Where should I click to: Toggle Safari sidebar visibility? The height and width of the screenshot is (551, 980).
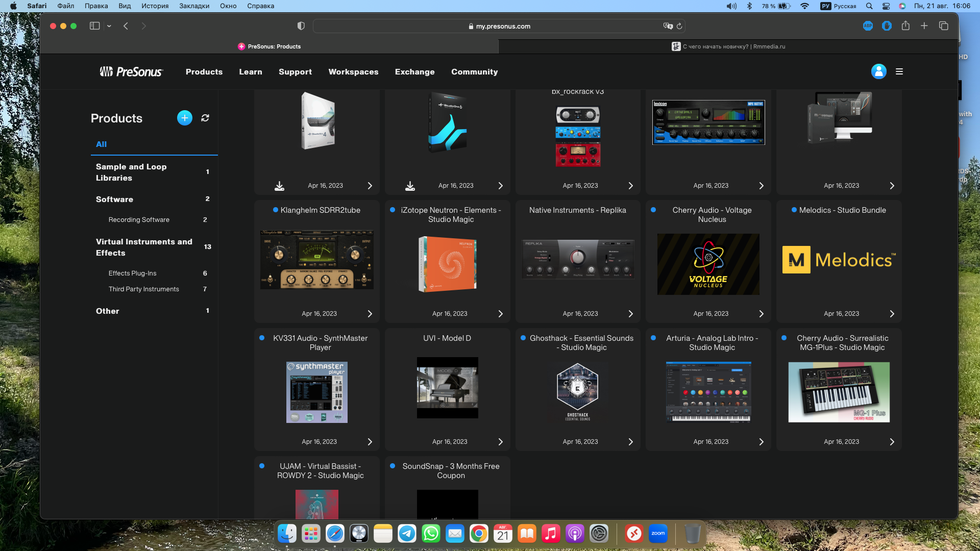94,26
